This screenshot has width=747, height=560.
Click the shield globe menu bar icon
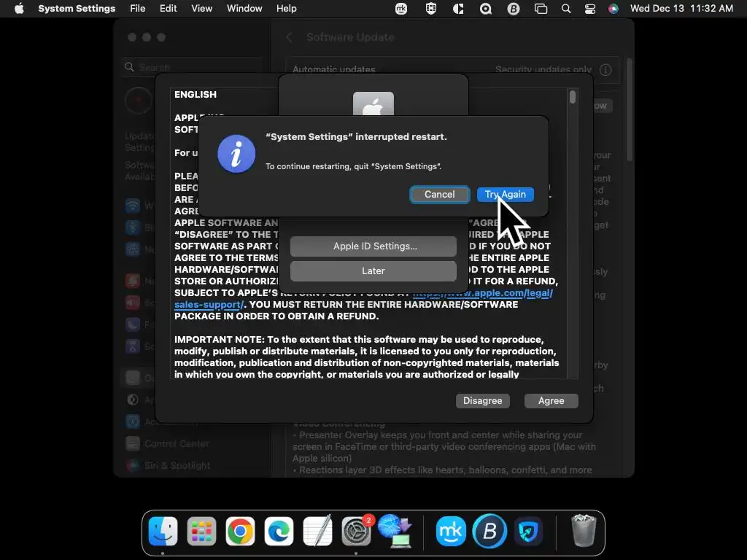click(x=430, y=9)
